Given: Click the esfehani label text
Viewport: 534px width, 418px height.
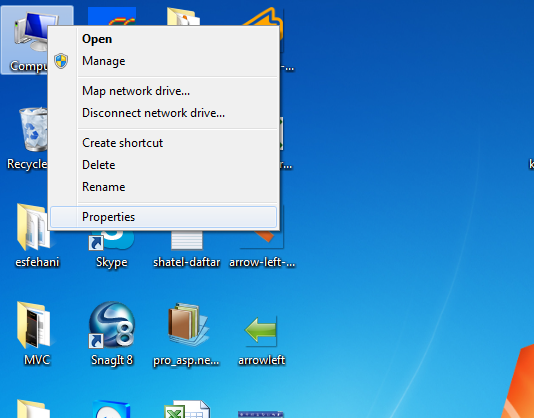Looking at the screenshot, I should tap(37, 262).
